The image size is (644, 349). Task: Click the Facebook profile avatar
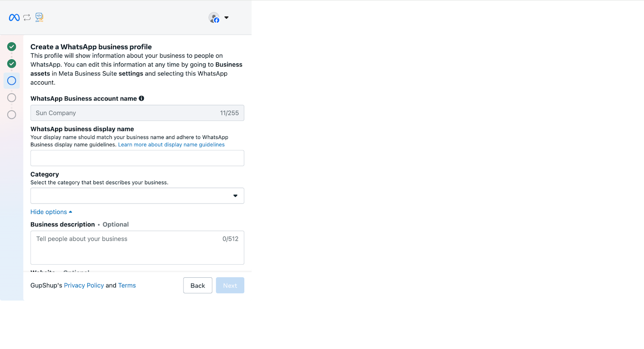[214, 18]
